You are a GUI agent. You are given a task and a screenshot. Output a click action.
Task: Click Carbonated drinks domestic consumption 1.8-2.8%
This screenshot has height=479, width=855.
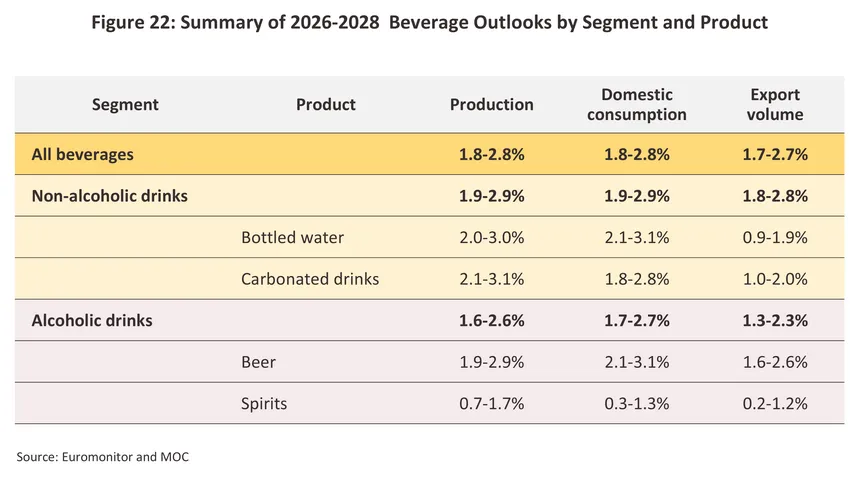click(636, 279)
